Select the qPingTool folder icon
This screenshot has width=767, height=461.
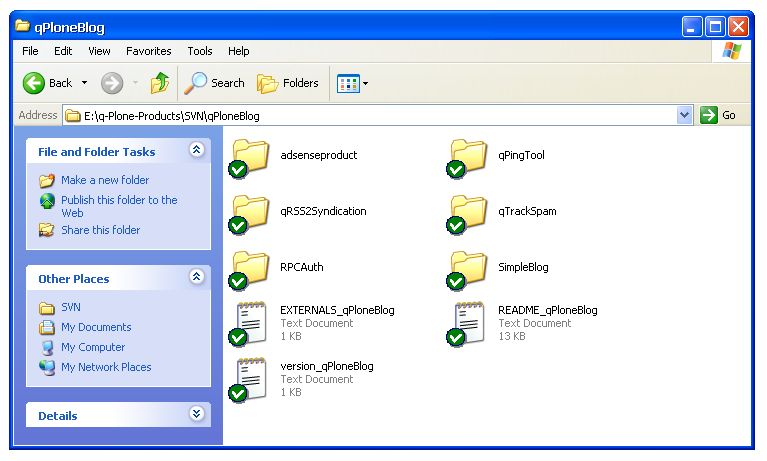click(468, 157)
